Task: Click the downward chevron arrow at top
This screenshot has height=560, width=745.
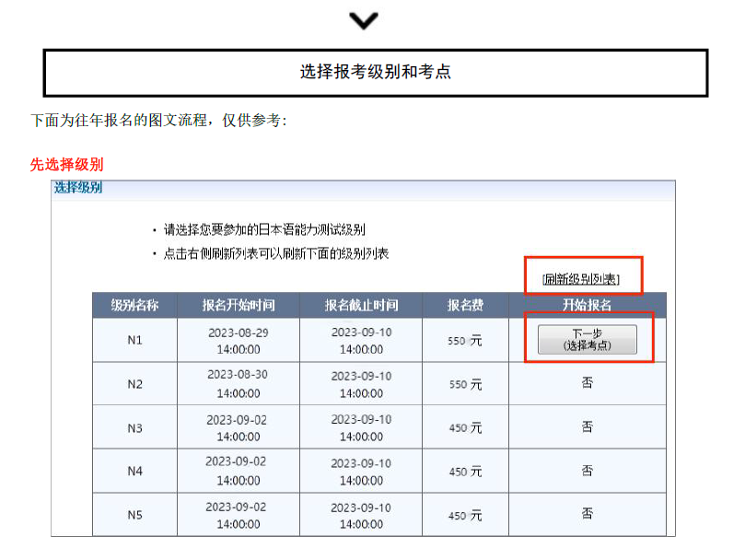Action: (364, 20)
